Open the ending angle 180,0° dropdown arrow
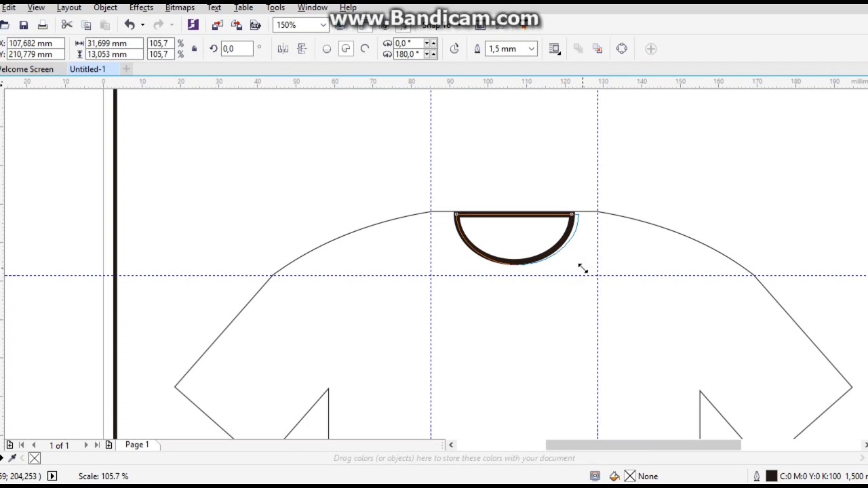The width and height of the screenshot is (868, 488). pos(427,54)
